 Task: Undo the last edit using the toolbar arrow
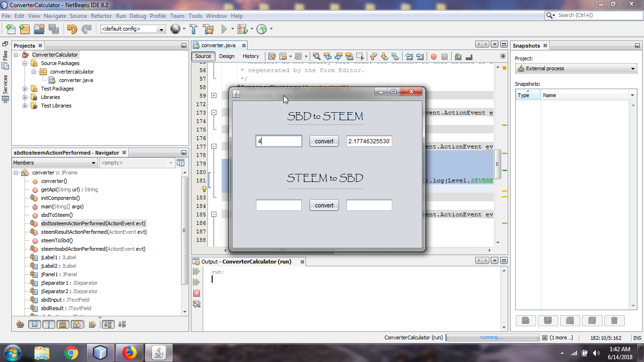(72, 29)
